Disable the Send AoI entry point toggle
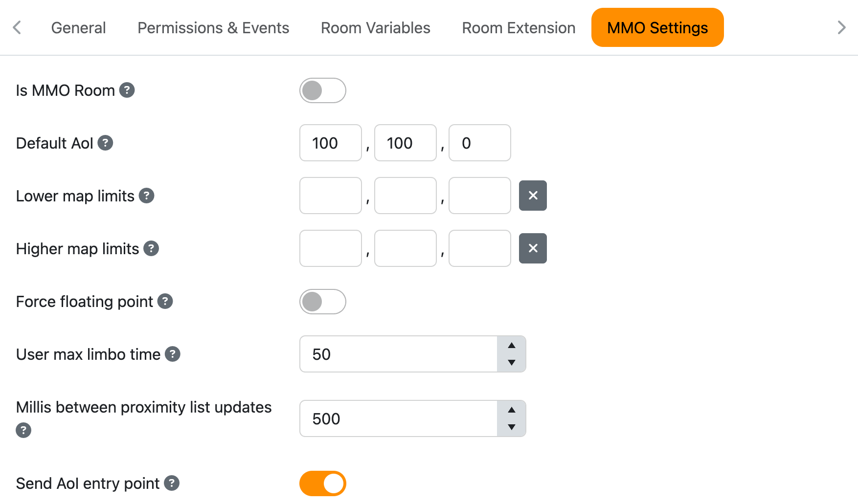This screenshot has width=858, height=504. pyautogui.click(x=323, y=483)
